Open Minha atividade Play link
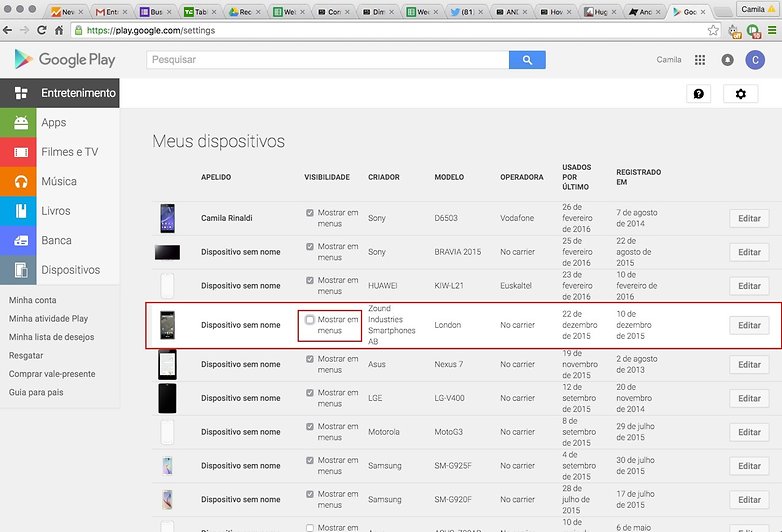This screenshot has width=782, height=532. pyautogui.click(x=48, y=319)
